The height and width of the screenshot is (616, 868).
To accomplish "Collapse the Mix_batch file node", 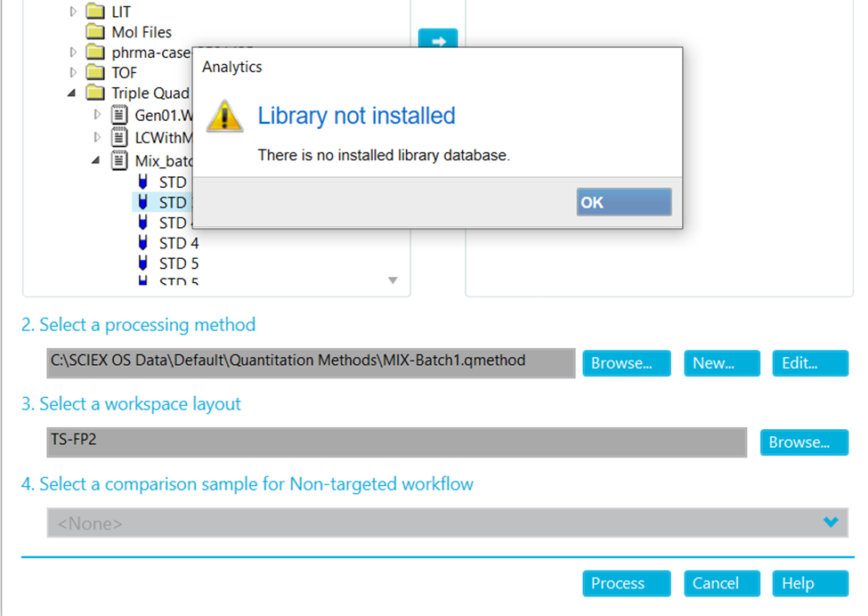I will tap(96, 161).
